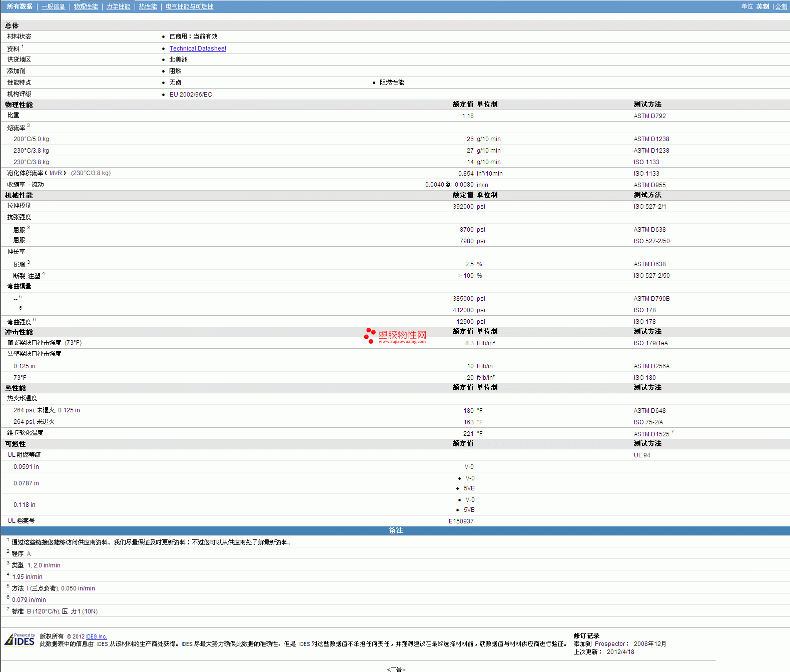Switch units to 公制 (metric)
The image size is (790, 672).
pyautogui.click(x=781, y=7)
